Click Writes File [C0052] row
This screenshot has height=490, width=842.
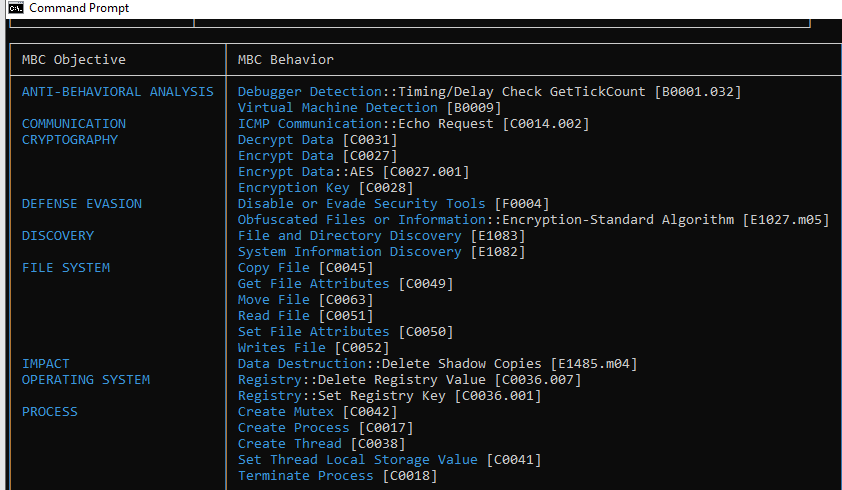click(x=313, y=348)
